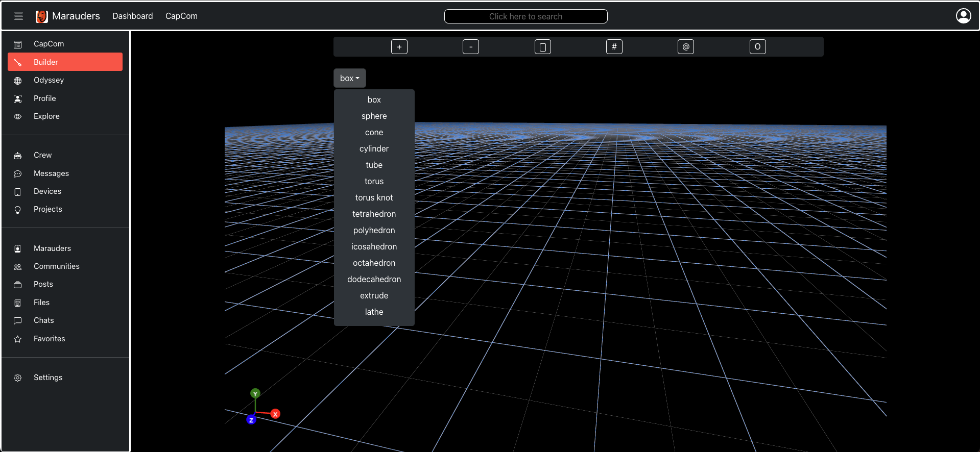Click the Explore eye icon
980x452 pixels.
pyautogui.click(x=18, y=117)
